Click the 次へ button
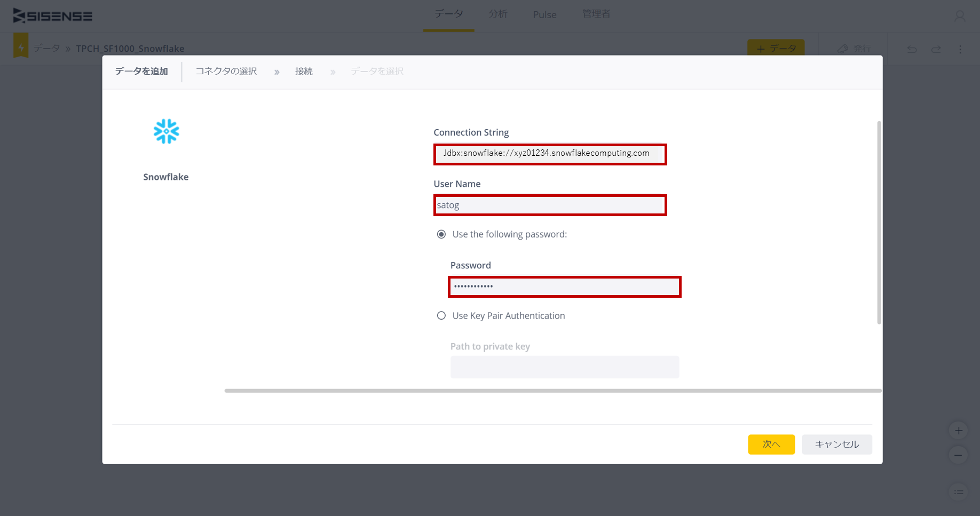This screenshot has width=980, height=516. [771, 444]
